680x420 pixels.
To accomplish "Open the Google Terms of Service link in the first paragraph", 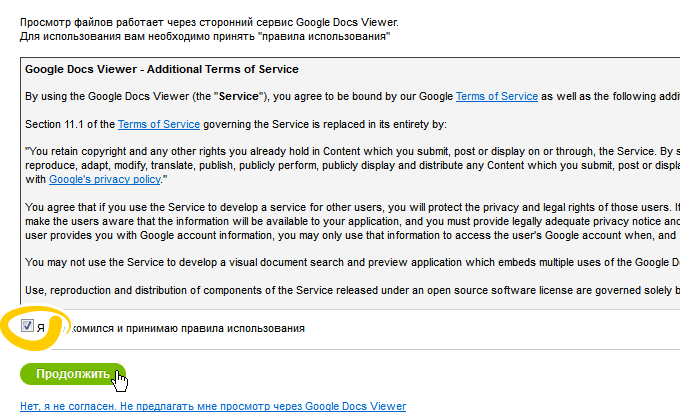I will pos(497,96).
